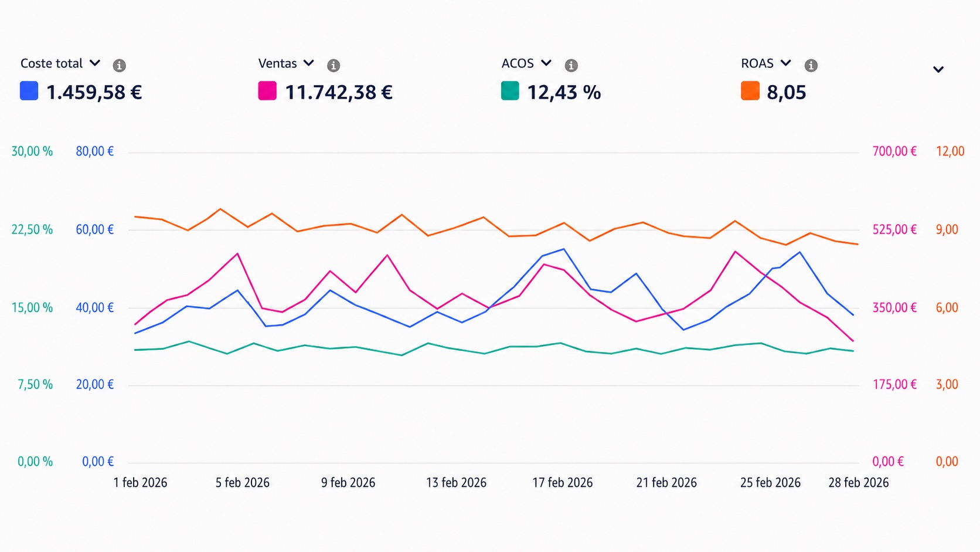Select the 12,43 % ACOS value
980x552 pixels.
coord(564,92)
